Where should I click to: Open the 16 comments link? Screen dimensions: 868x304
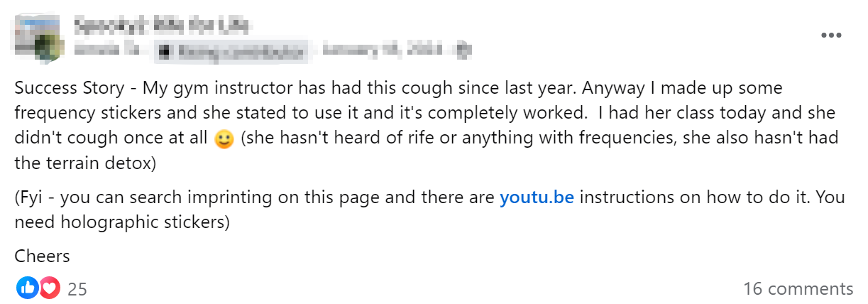(x=798, y=288)
